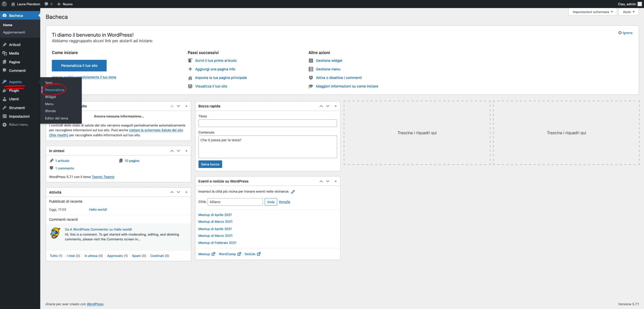Open the Impostazioni icon in sidebar
This screenshot has width=644, height=309.
click(x=5, y=116)
